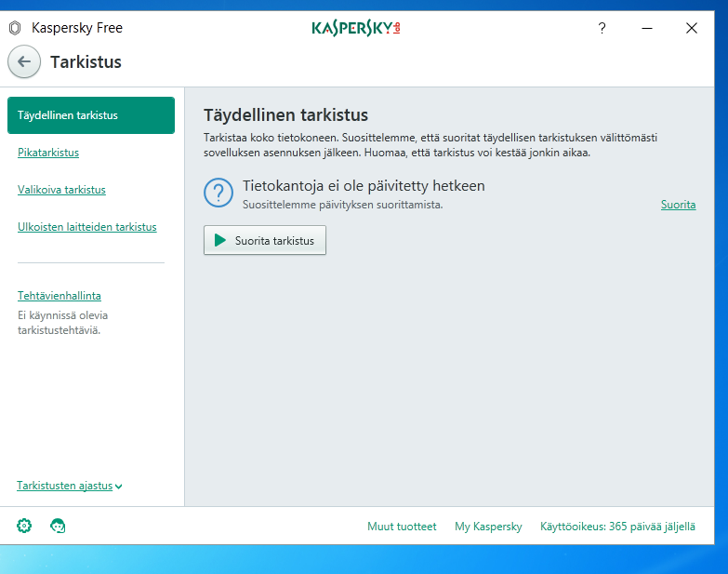Image resolution: width=728 pixels, height=574 pixels.
Task: Open settings via the gear icon
Action: pyautogui.click(x=24, y=526)
